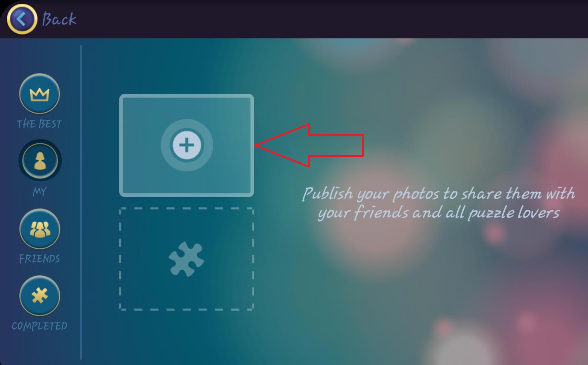The image size is (588, 365).
Task: Tap the faded puzzle piece placeholder icon
Action: pos(186,259)
